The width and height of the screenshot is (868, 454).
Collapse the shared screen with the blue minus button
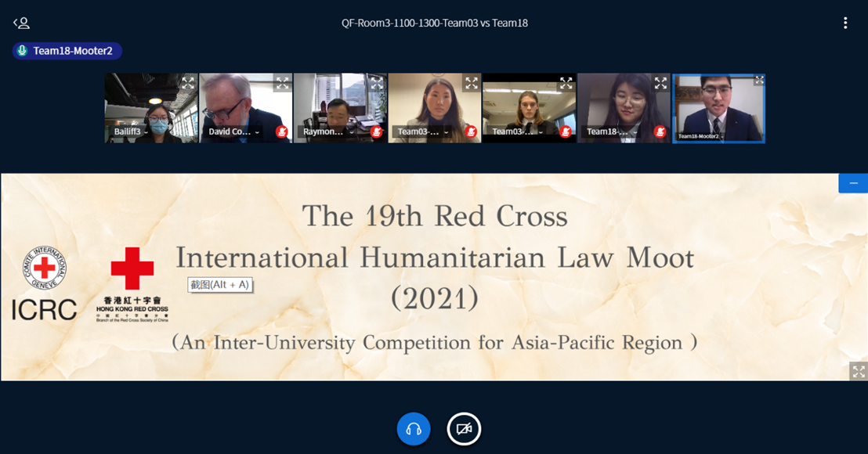[x=852, y=183]
